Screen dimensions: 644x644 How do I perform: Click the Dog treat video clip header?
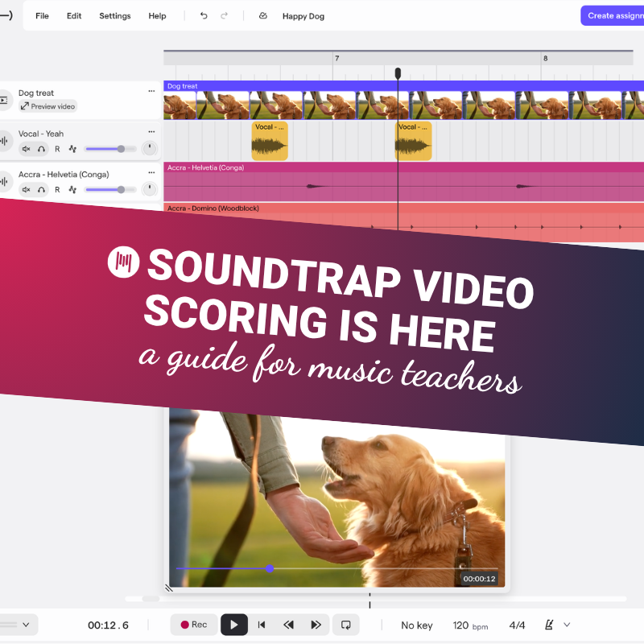(404, 86)
